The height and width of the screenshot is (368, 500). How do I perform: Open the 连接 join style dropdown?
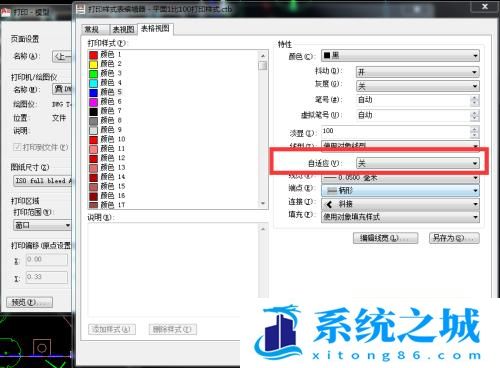pos(400,204)
